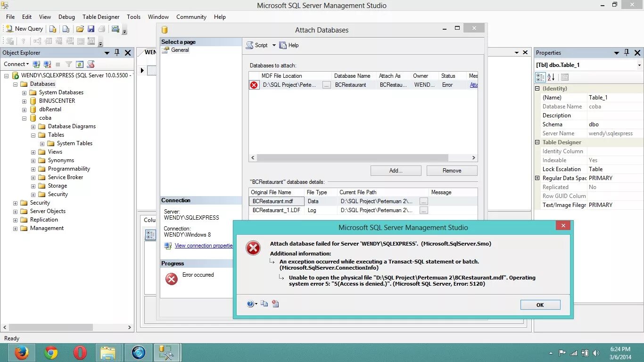Open the Tools menu
644x362 pixels.
pyautogui.click(x=133, y=16)
